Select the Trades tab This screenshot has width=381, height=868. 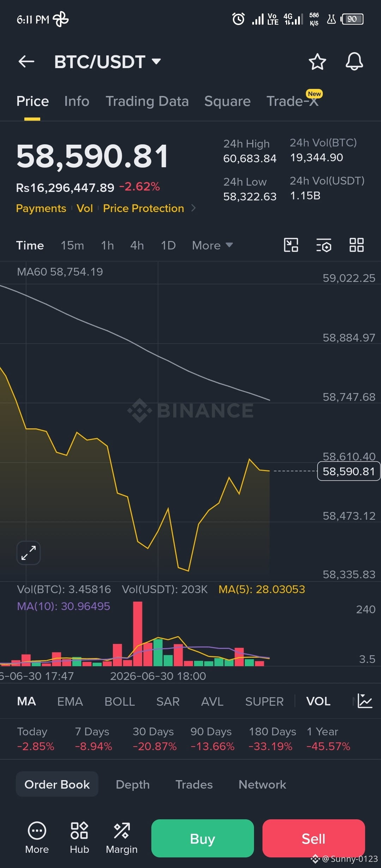coord(194,784)
